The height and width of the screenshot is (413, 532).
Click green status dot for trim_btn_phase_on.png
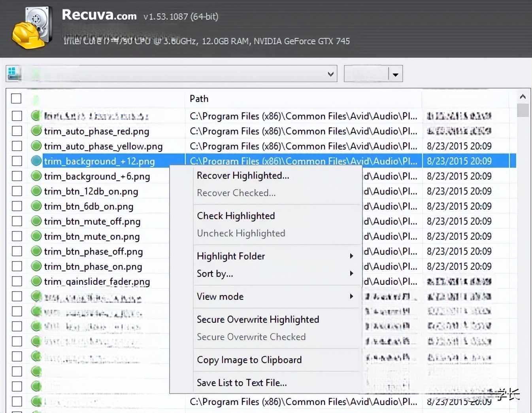tap(36, 266)
